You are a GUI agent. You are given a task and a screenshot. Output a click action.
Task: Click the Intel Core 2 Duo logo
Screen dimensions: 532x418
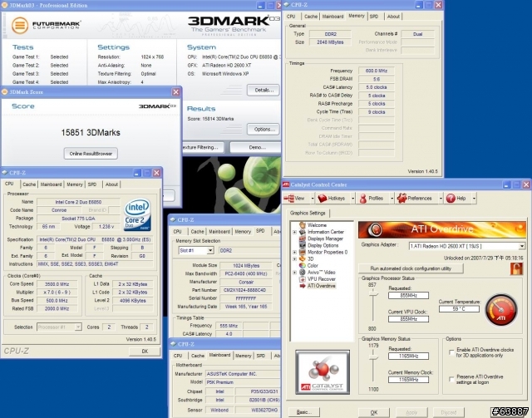tap(137, 215)
